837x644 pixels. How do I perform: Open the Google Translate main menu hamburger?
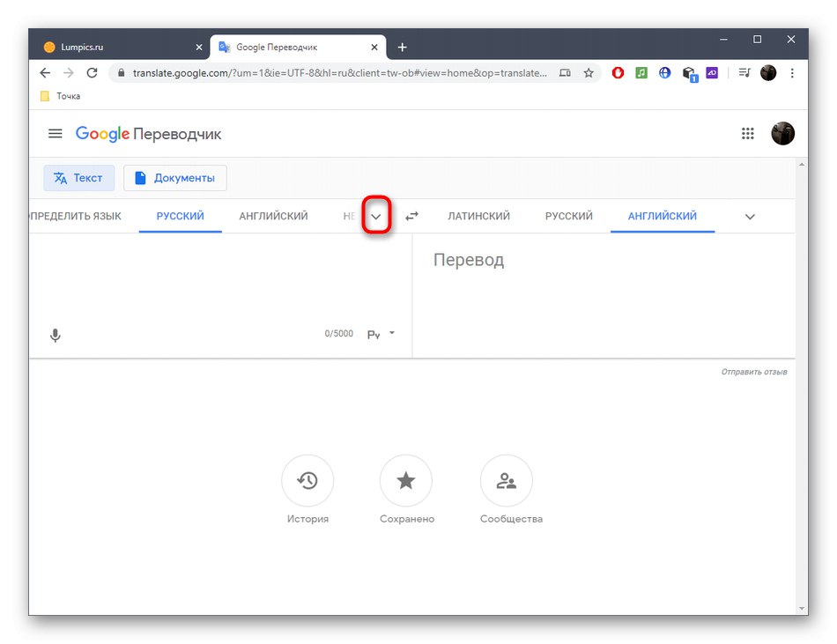point(55,133)
